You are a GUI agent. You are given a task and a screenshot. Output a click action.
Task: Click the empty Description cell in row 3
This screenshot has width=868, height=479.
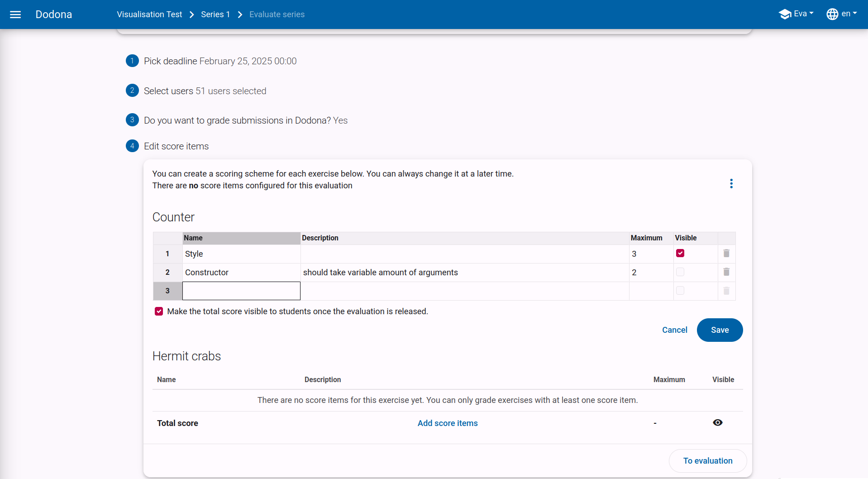465,291
